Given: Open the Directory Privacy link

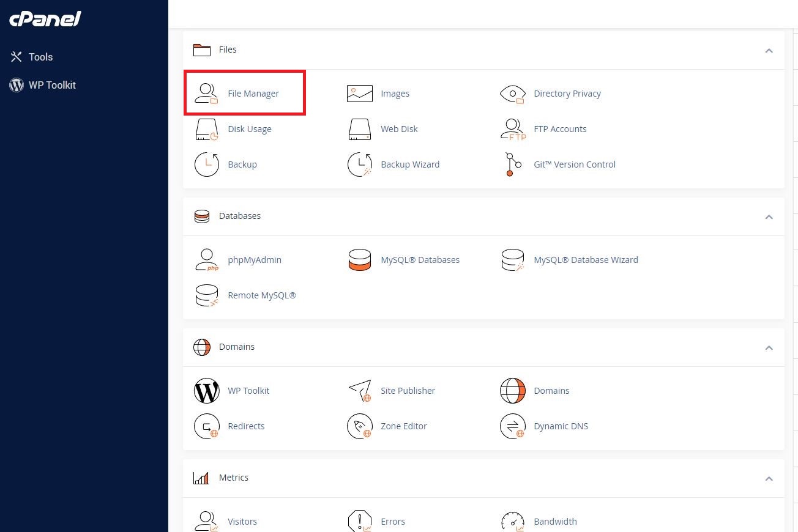Looking at the screenshot, I should (567, 94).
